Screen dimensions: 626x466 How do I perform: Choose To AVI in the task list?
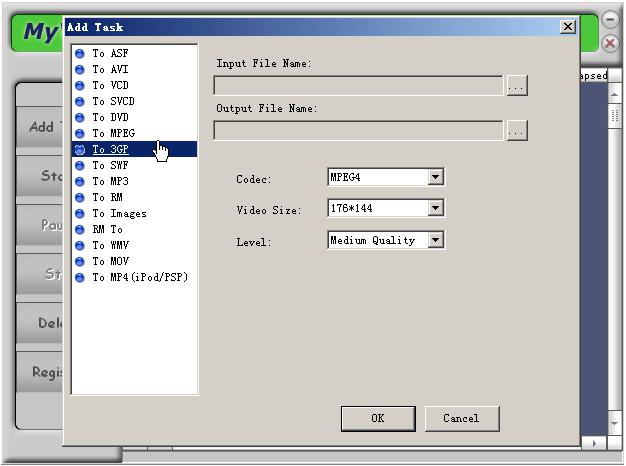[110, 69]
